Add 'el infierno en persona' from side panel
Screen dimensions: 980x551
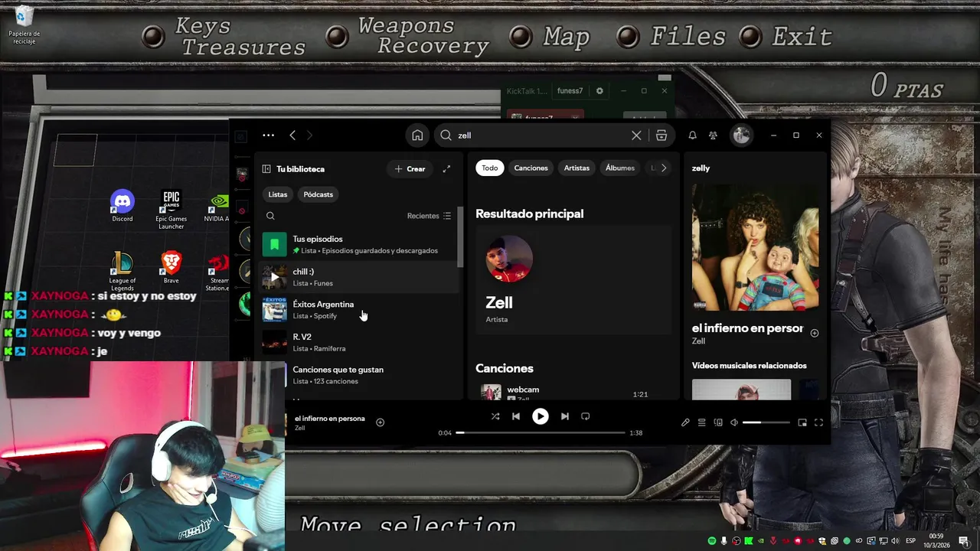(x=814, y=333)
